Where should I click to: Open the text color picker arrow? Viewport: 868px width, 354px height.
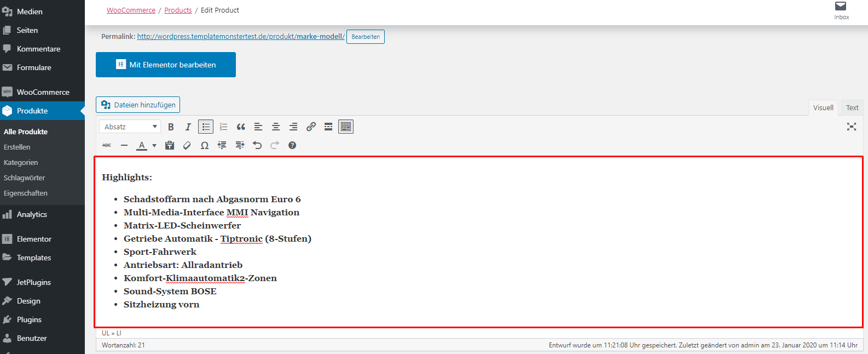click(x=154, y=145)
